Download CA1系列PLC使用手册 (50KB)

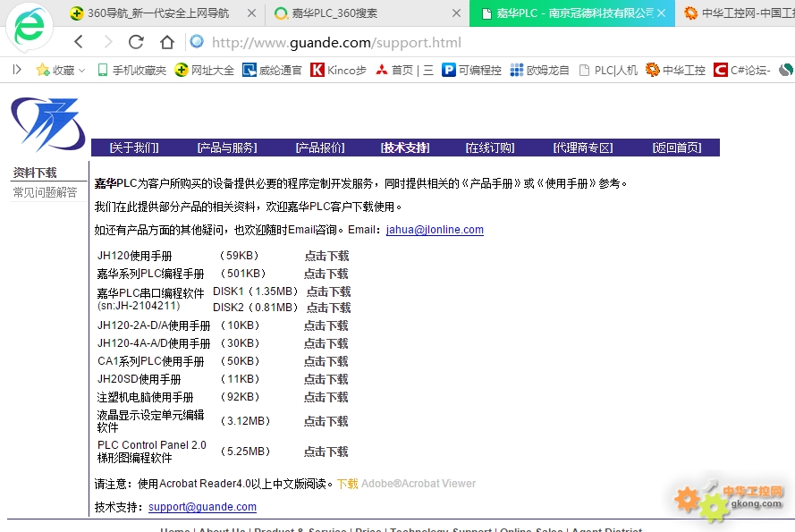tap(326, 361)
